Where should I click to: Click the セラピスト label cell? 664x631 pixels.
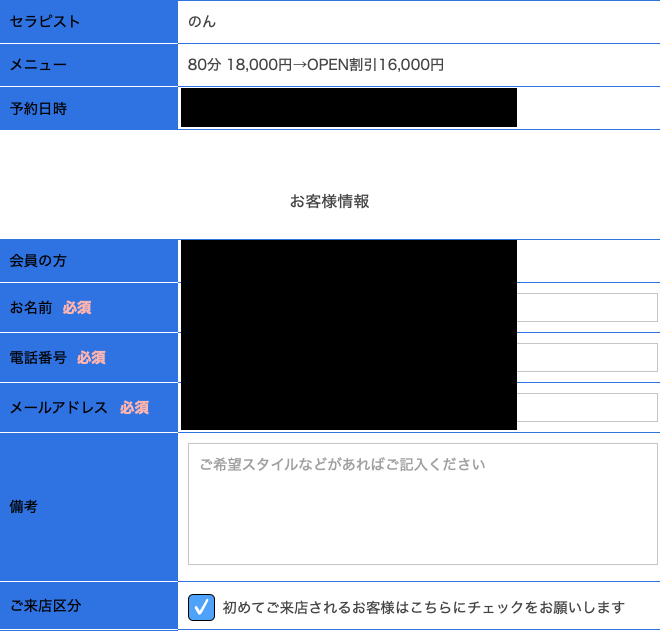point(89,22)
